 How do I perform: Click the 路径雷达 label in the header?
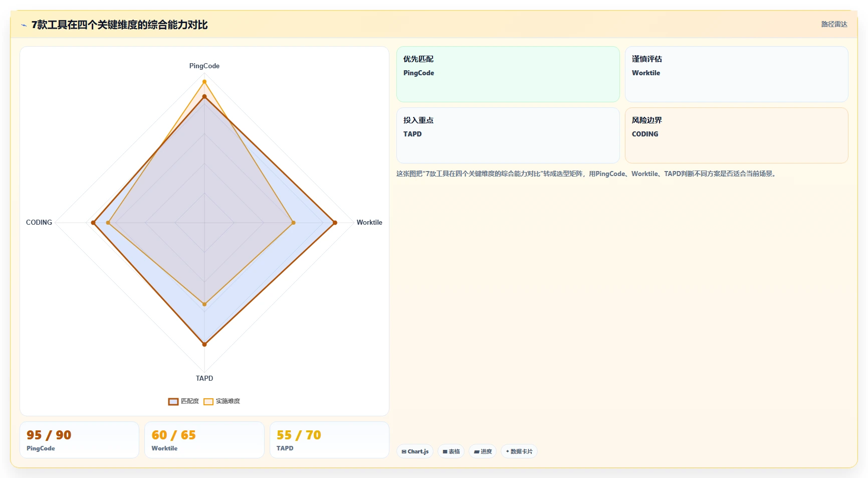(834, 24)
